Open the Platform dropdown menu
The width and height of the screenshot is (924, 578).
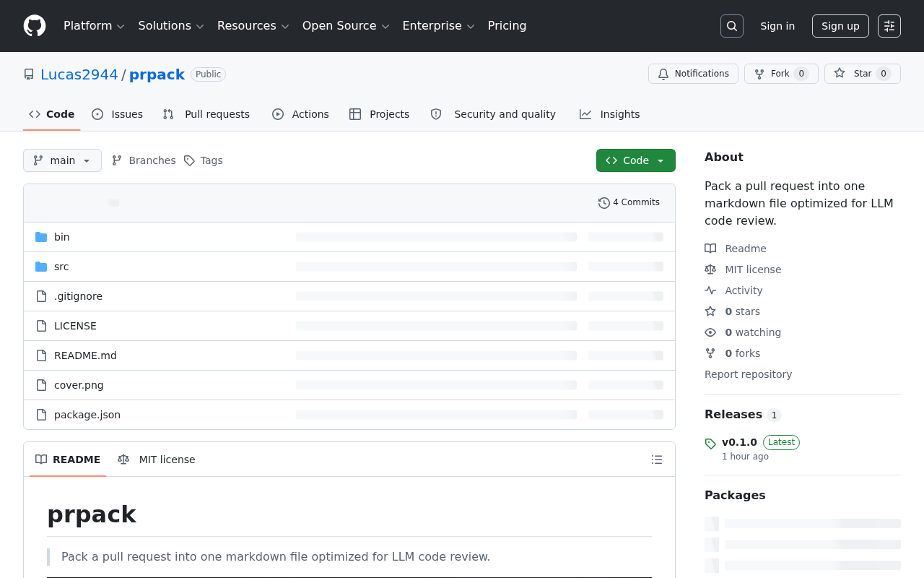94,26
